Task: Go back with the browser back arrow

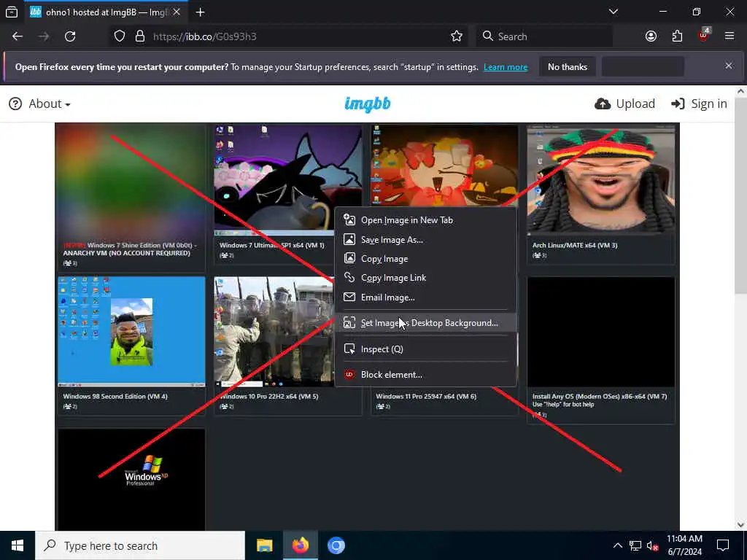Action: pos(18,36)
